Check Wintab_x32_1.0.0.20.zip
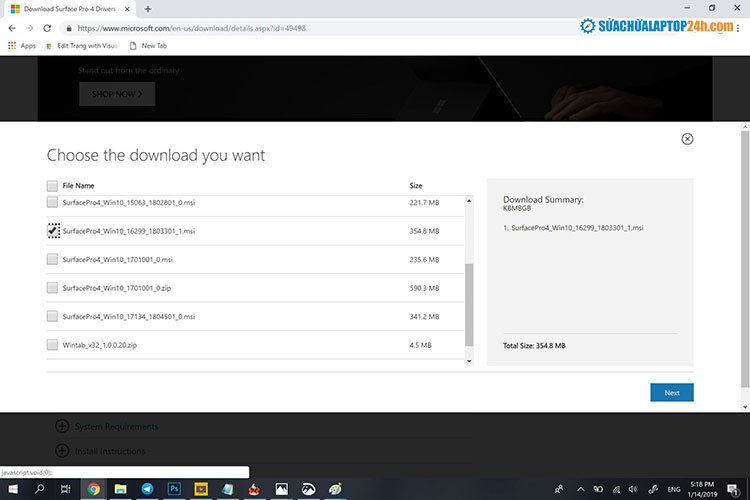The height and width of the screenshot is (500, 750). coord(52,344)
